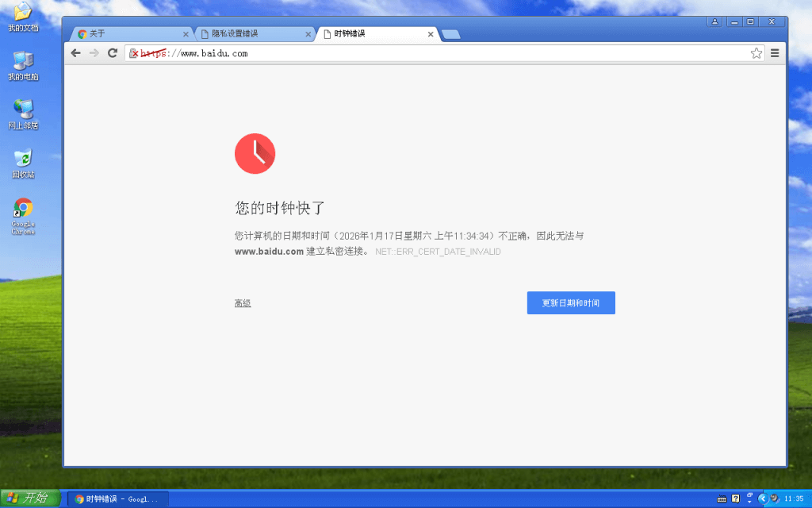Maximize the Chrome window
The width and height of the screenshot is (812, 508).
pyautogui.click(x=750, y=21)
